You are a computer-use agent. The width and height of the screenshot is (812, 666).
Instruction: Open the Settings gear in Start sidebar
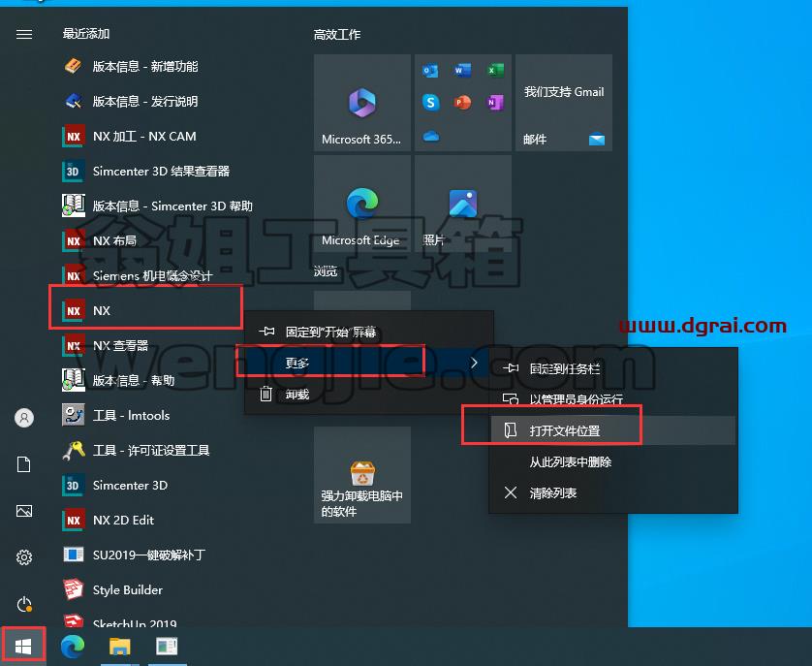point(24,557)
